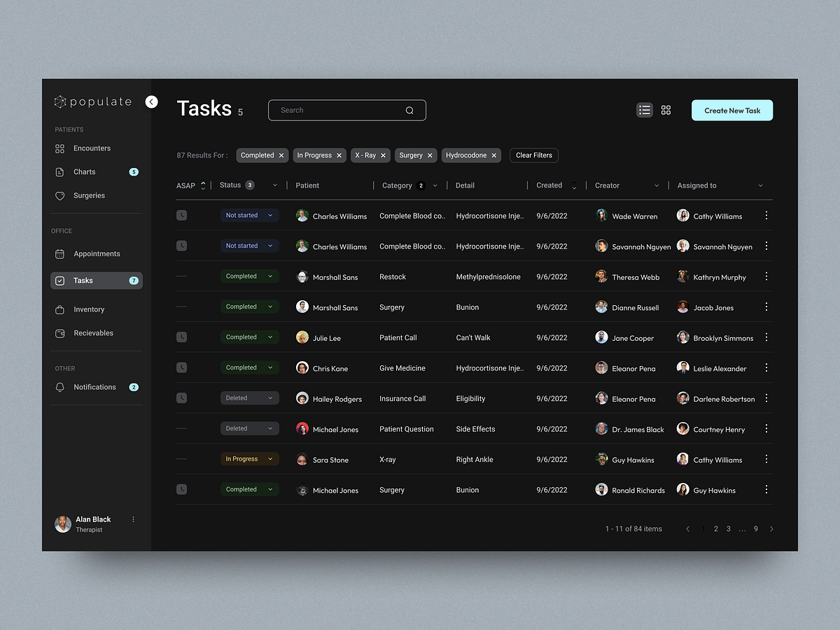Toggle the clock reminder on Charles Williams' first task

(x=181, y=215)
